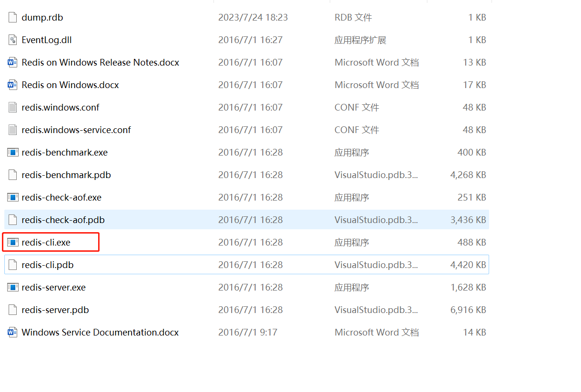Select Redis on Windows Release Notes.docx name
Screen dimensions: 581x392
tap(100, 62)
